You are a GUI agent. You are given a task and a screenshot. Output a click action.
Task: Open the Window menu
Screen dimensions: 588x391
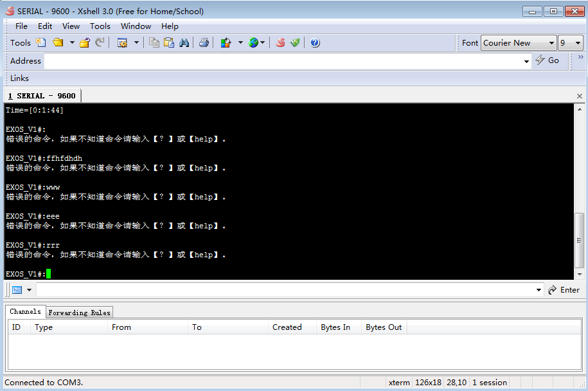tap(136, 26)
